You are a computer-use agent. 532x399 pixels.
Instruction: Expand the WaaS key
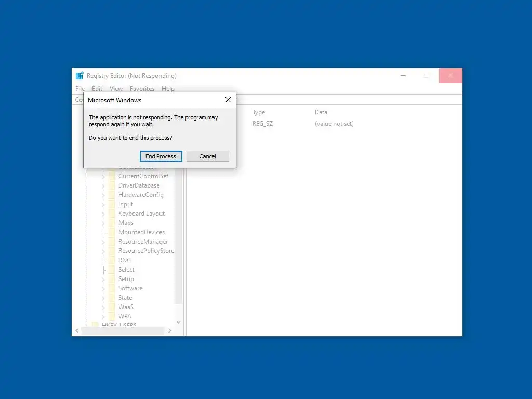[103, 307]
